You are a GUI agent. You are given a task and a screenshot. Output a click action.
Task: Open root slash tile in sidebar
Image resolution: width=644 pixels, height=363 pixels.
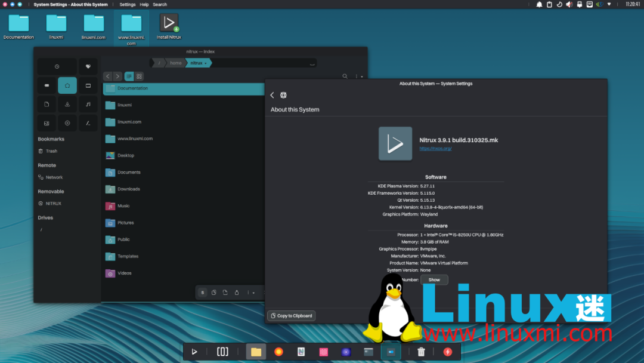[x=88, y=123]
